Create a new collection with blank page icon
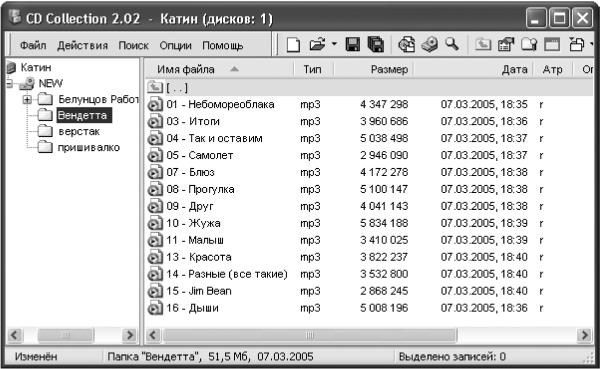The image size is (600, 369). pos(293,45)
